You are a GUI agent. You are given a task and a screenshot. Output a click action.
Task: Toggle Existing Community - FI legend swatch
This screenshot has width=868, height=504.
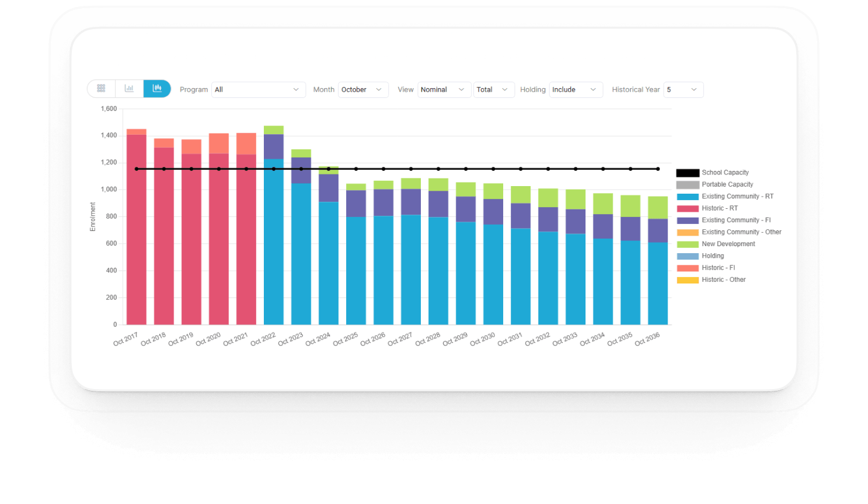click(688, 220)
